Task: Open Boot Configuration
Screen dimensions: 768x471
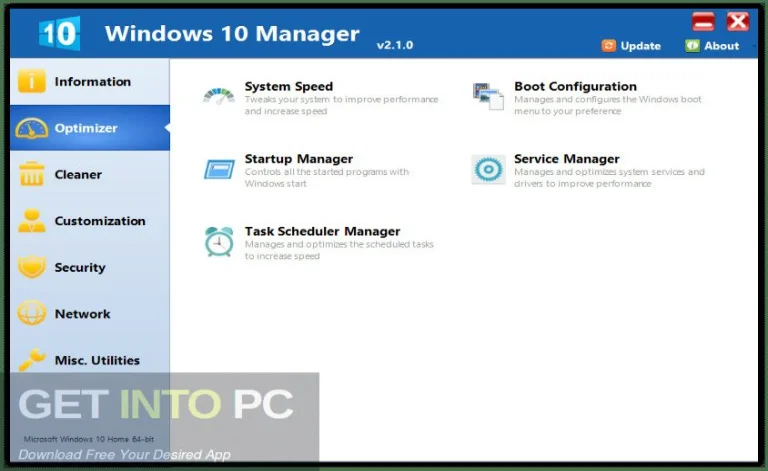Action: click(576, 87)
